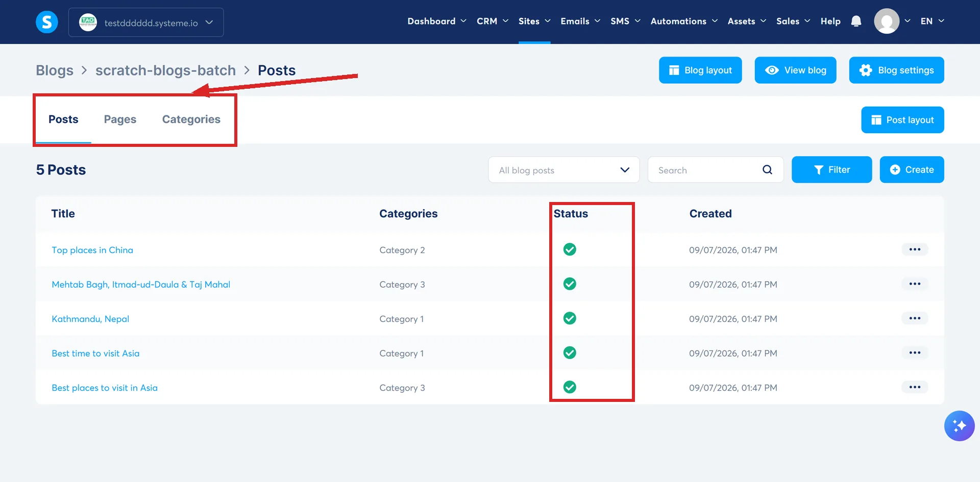The height and width of the screenshot is (482, 980).
Task: Go to Blogs breadcrumb
Action: [55, 70]
